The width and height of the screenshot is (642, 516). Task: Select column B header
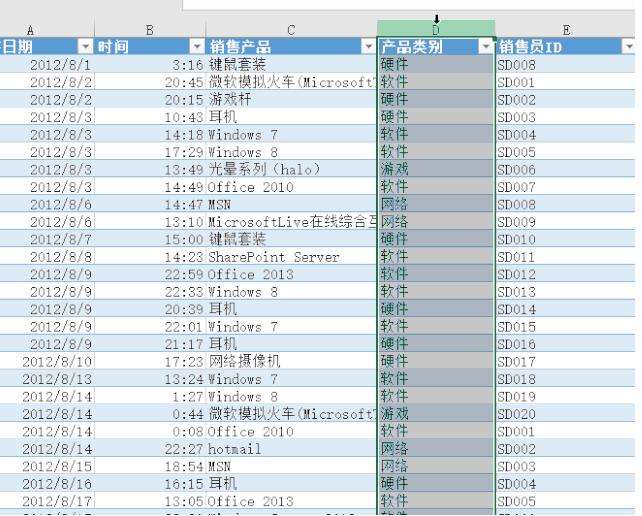[150, 30]
